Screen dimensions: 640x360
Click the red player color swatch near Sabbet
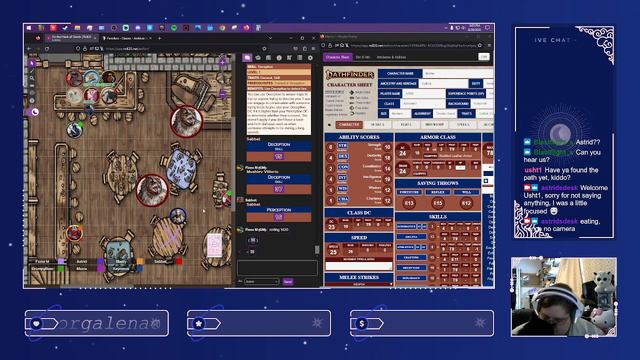pos(179,261)
